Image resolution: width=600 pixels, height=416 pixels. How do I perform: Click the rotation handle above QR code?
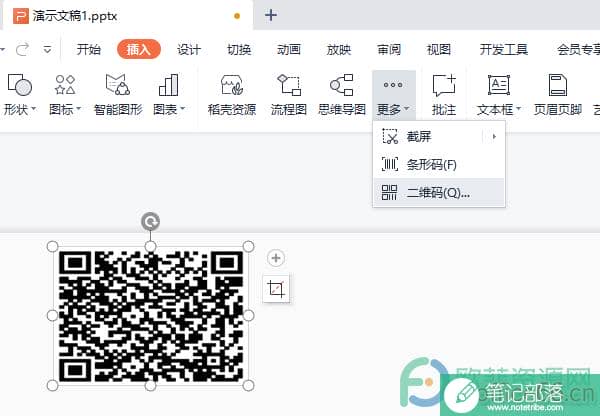click(150, 222)
